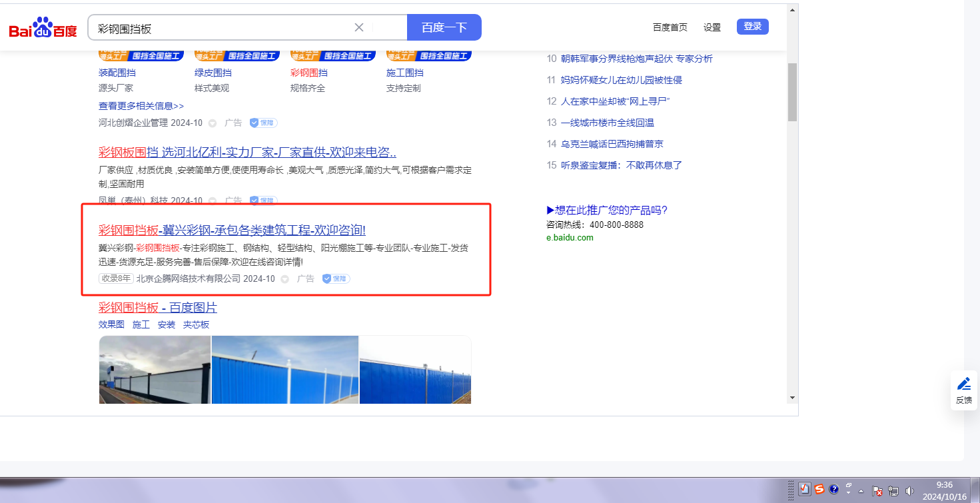This screenshot has width=980, height=503.
Task: Click the Baidu paw logo
Action: pos(43,28)
